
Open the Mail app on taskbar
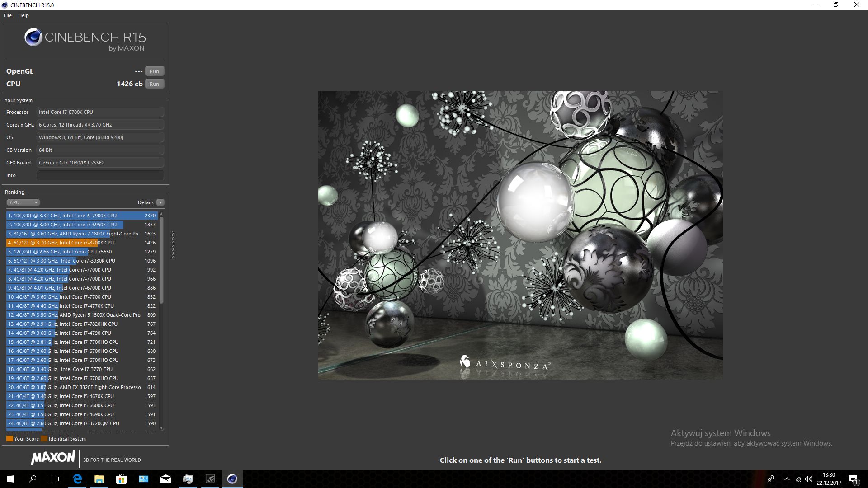(x=166, y=479)
